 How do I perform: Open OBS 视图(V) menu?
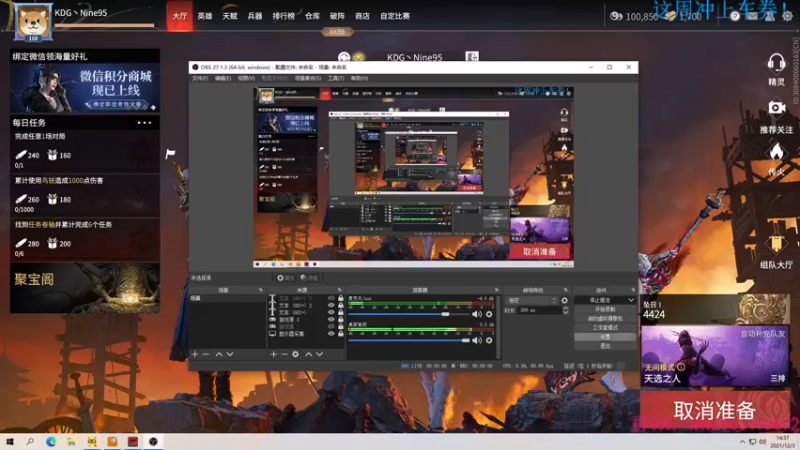click(x=246, y=79)
